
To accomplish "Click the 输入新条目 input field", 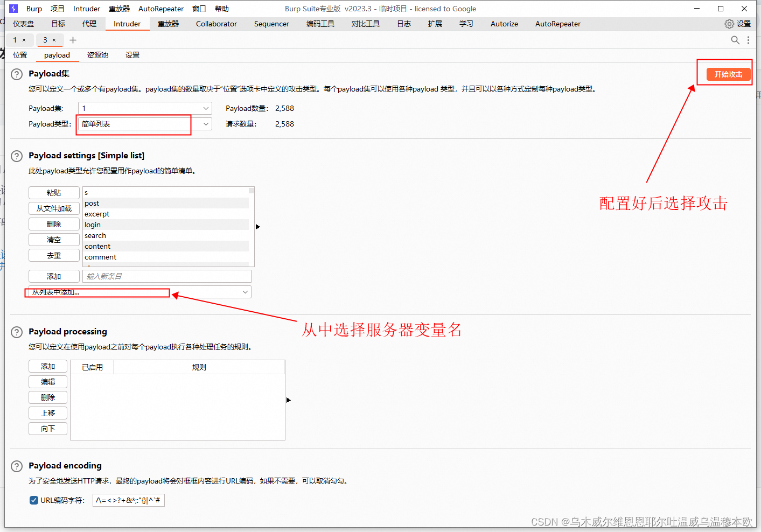I will (x=167, y=276).
